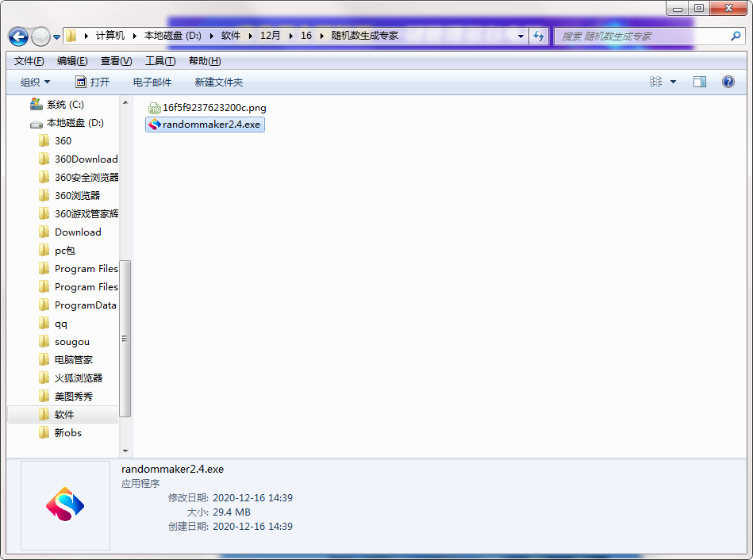Open the 火狐浏览器 folder

pyautogui.click(x=79, y=378)
